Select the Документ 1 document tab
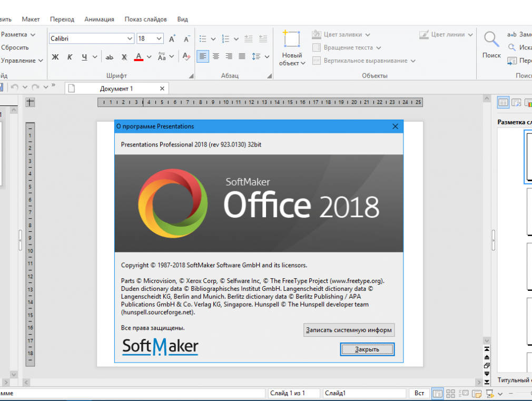Viewport: 532px width, 401px height. click(116, 89)
